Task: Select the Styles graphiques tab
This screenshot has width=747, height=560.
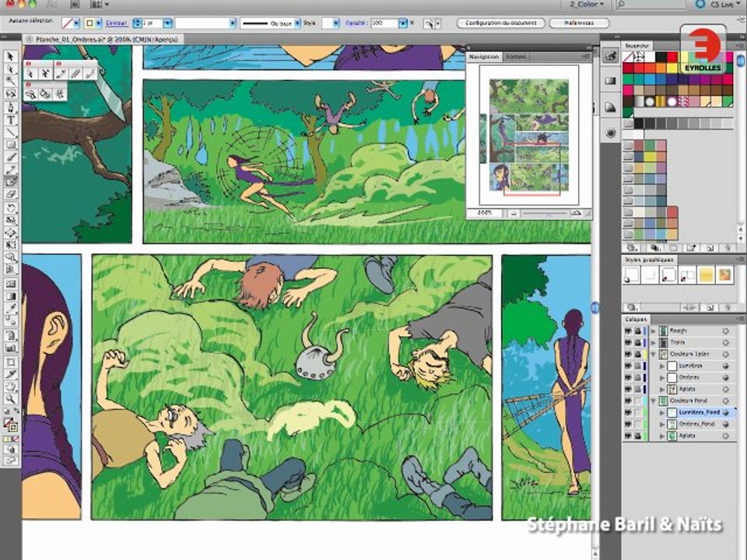Action: click(649, 260)
